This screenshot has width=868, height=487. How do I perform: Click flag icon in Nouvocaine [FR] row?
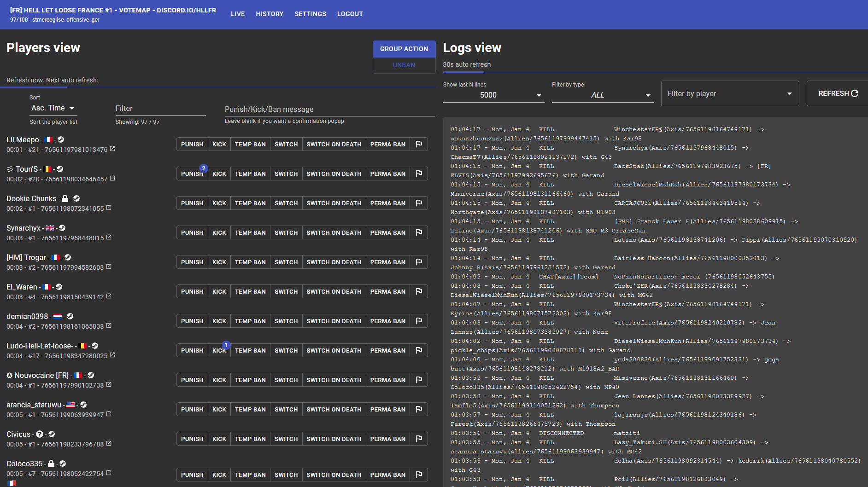[419, 380]
